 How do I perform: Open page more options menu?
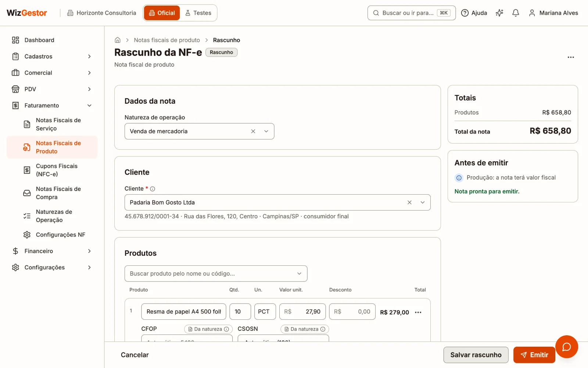pos(571,57)
